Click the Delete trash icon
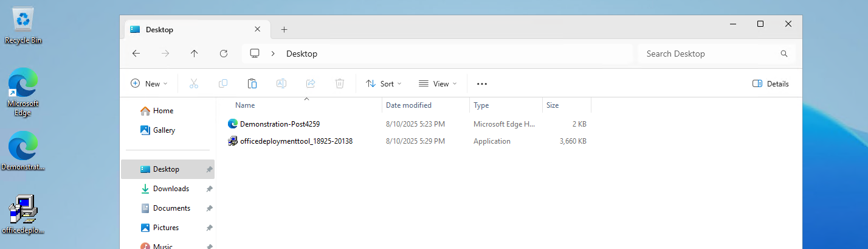 340,84
